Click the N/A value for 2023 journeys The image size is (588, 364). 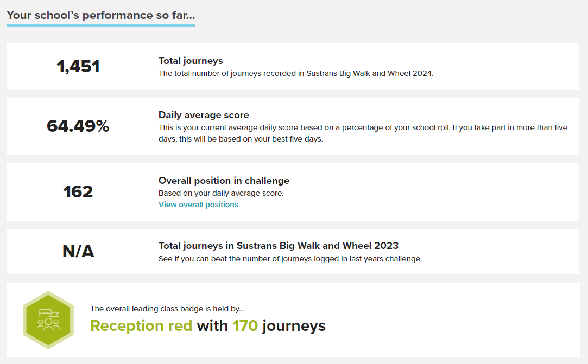(x=78, y=251)
